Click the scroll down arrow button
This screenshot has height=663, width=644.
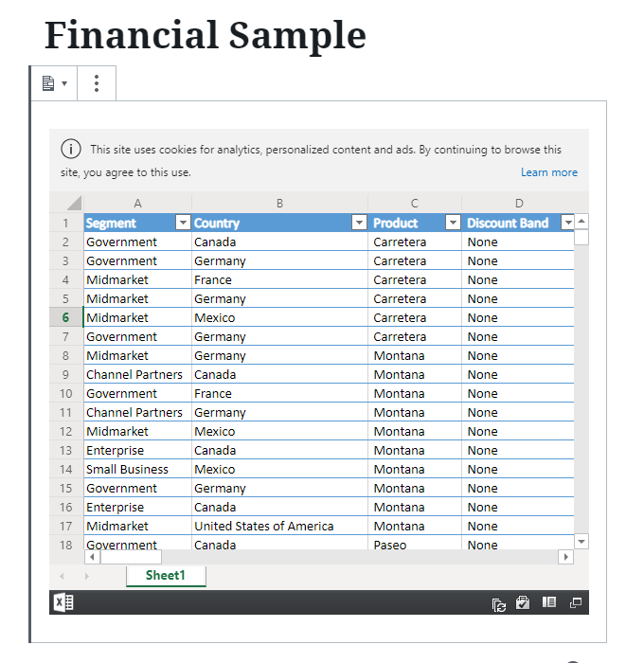pos(581,542)
